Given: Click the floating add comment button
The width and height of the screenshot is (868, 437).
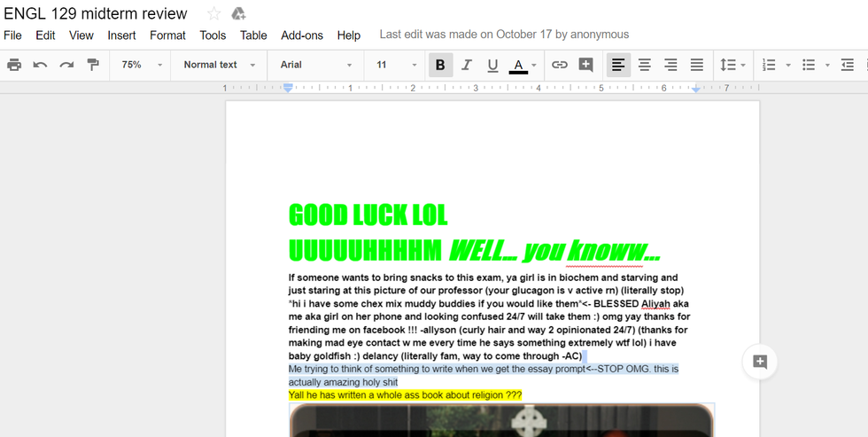Looking at the screenshot, I should click(759, 361).
